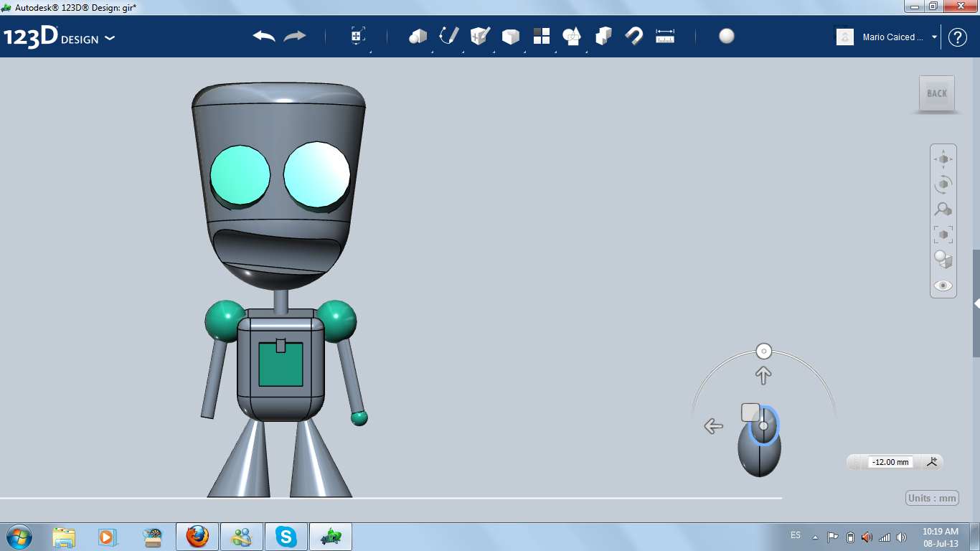This screenshot has height=551, width=980.
Task: Click the Fit view navigation icon
Action: coord(943,235)
